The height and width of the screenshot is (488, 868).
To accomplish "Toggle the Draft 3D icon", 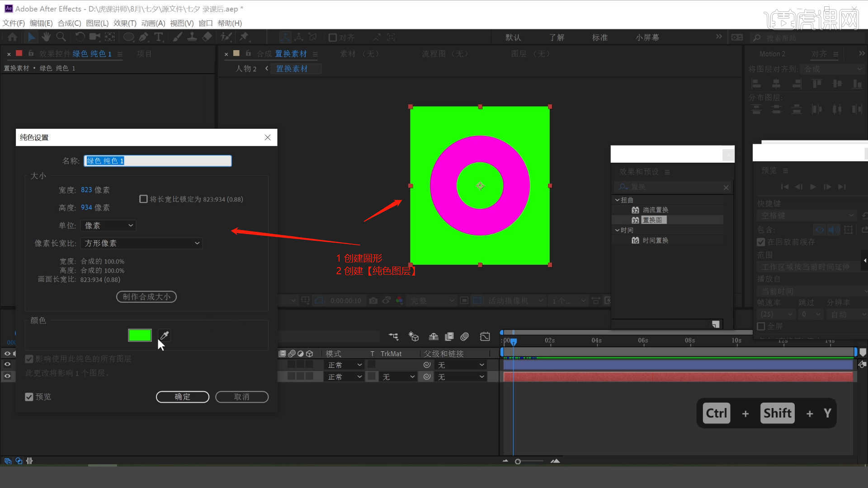I will pyautogui.click(x=413, y=337).
